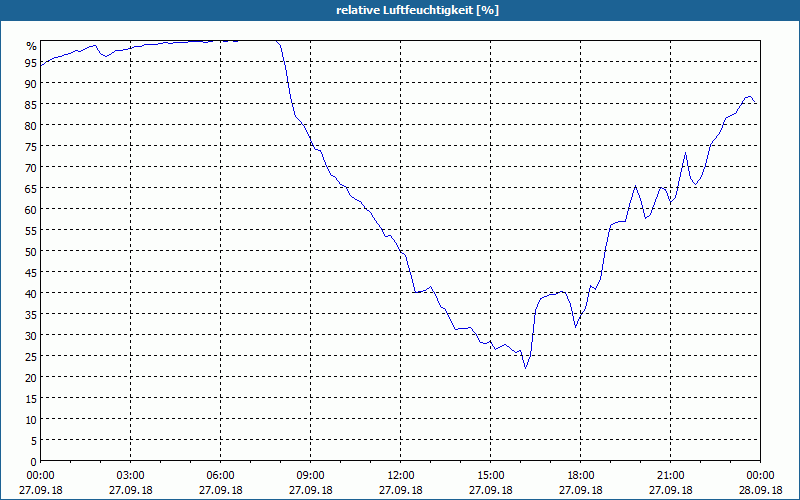Select the 90 label on the y-axis
Screen dimensions: 800x500
31,84
